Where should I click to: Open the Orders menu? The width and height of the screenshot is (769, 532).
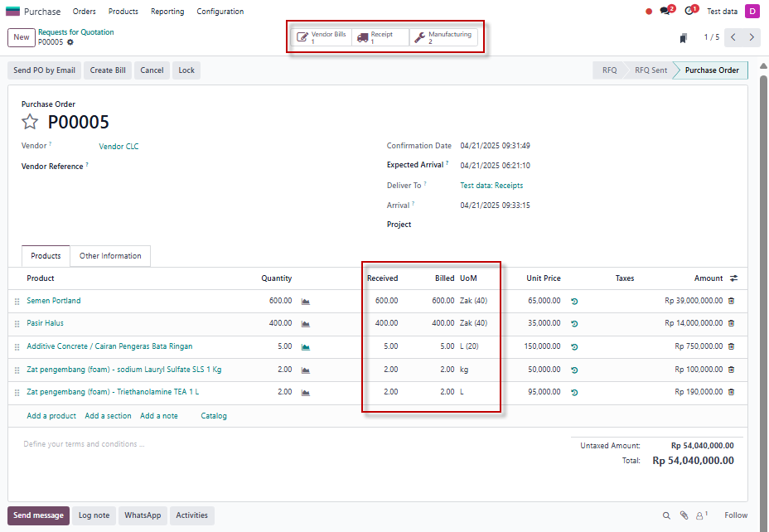click(85, 12)
